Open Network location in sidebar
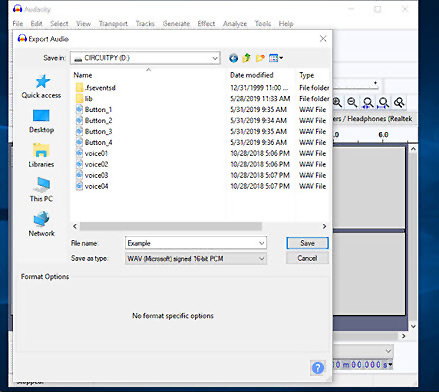 tap(41, 224)
